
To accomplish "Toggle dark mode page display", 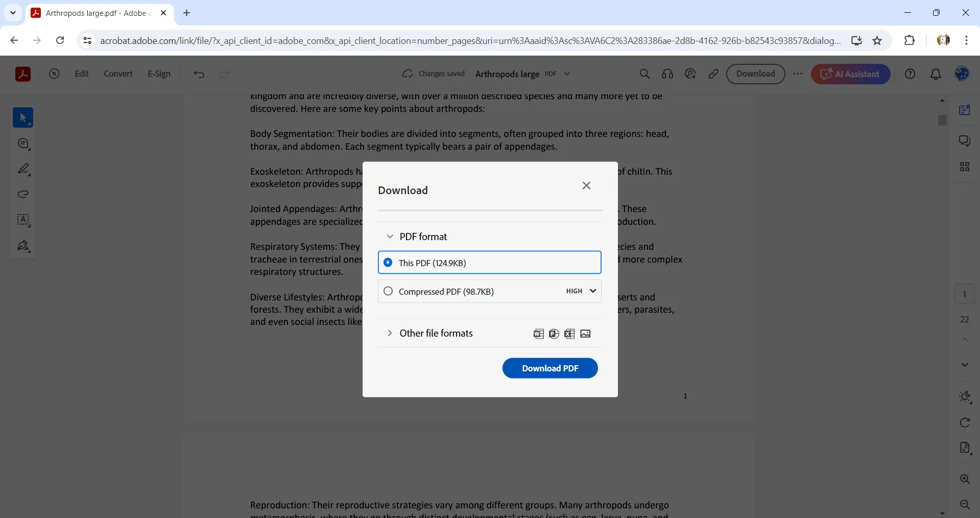I will pos(965,397).
